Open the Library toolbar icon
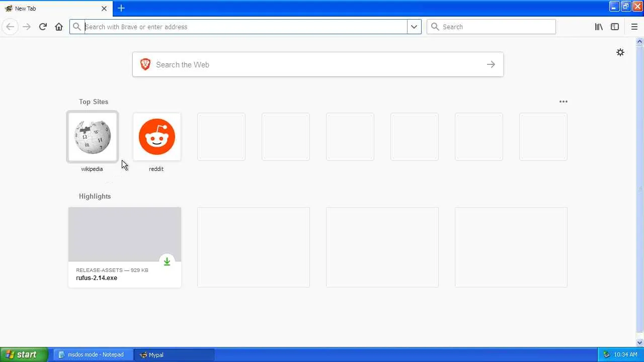The image size is (644, 362). coord(599,27)
